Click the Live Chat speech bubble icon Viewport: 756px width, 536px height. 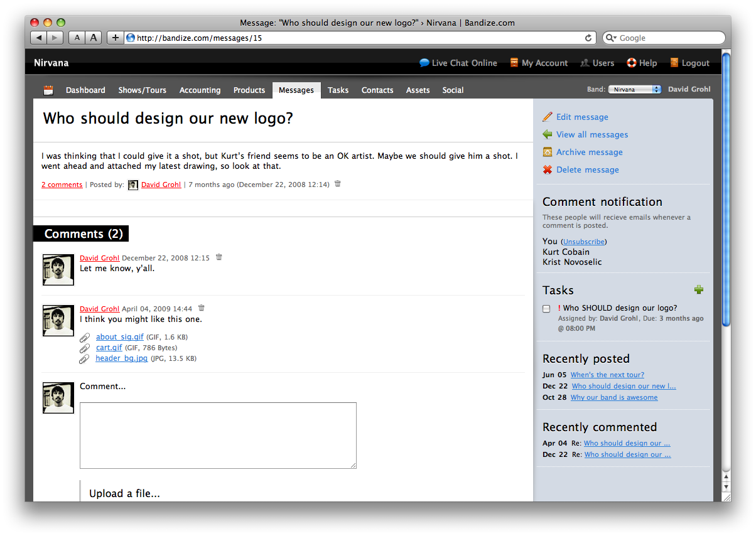pos(424,63)
